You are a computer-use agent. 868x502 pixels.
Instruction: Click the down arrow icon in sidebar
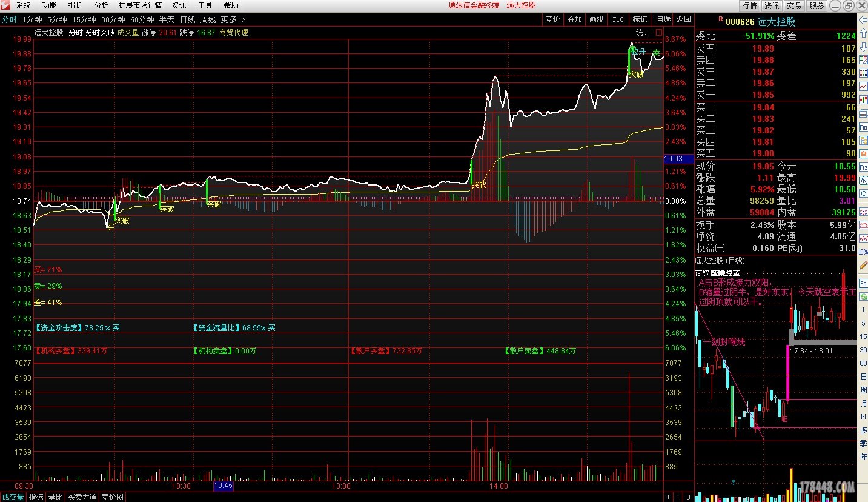[x=863, y=47]
